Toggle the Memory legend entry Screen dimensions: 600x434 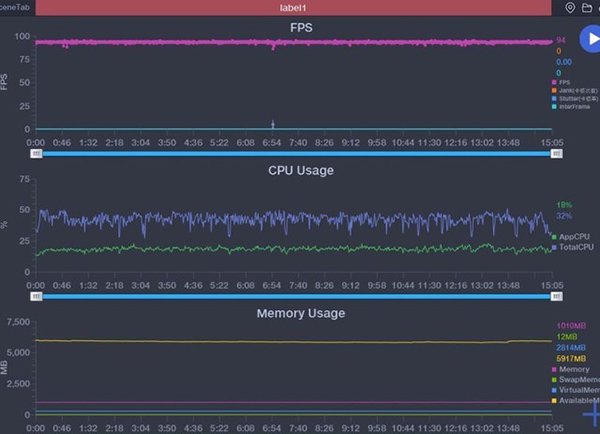[x=574, y=370]
